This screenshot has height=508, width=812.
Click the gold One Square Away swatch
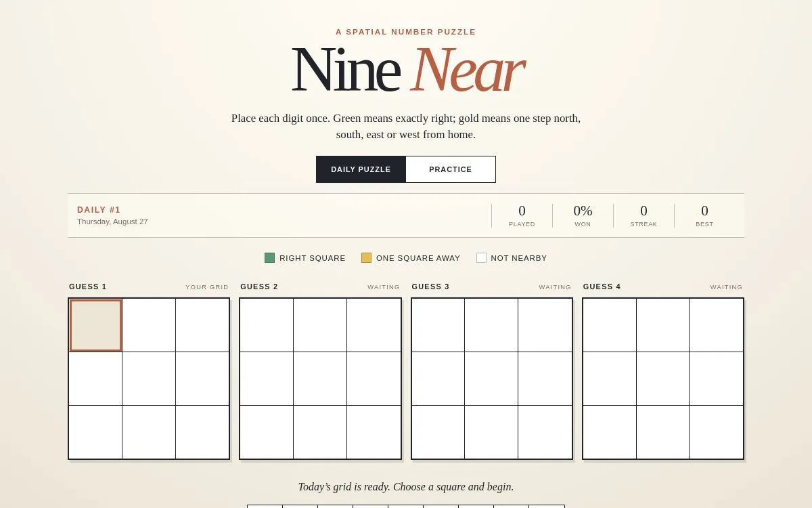(x=366, y=258)
